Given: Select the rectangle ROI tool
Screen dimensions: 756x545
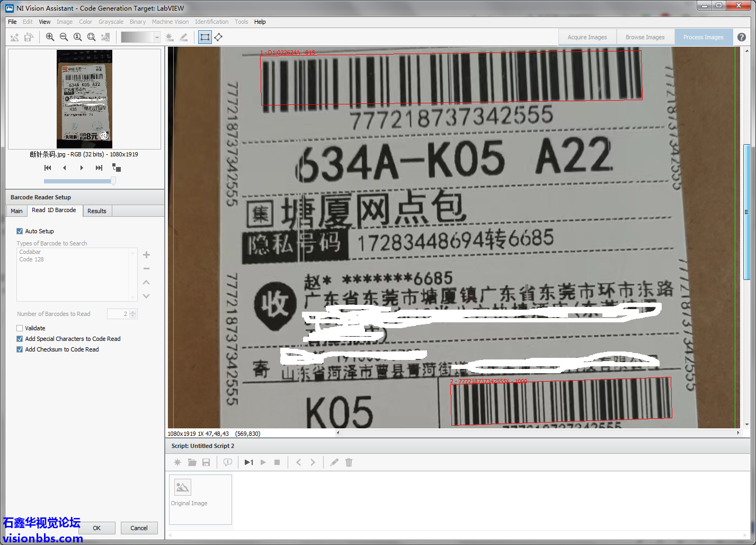Looking at the screenshot, I should [x=204, y=37].
